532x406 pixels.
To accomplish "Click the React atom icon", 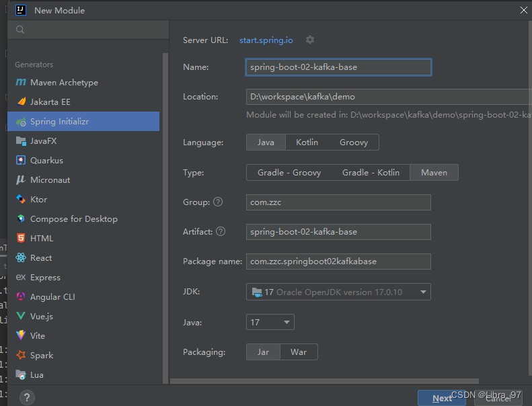I will coord(21,257).
